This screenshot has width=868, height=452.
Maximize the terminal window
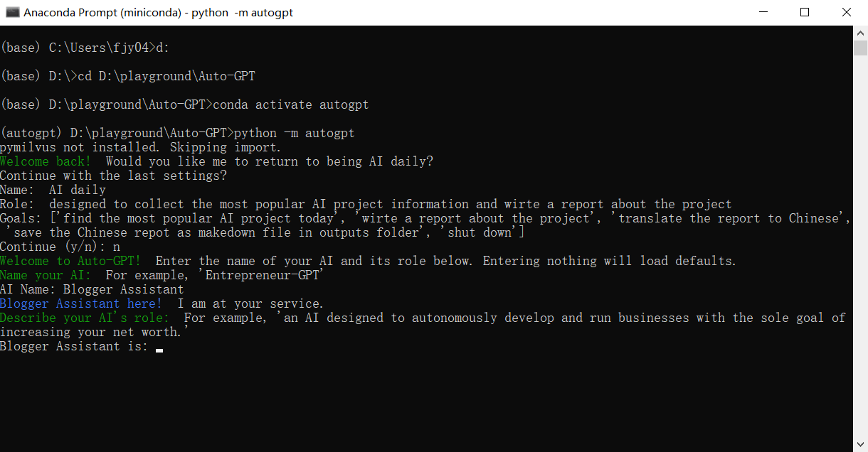tap(805, 12)
